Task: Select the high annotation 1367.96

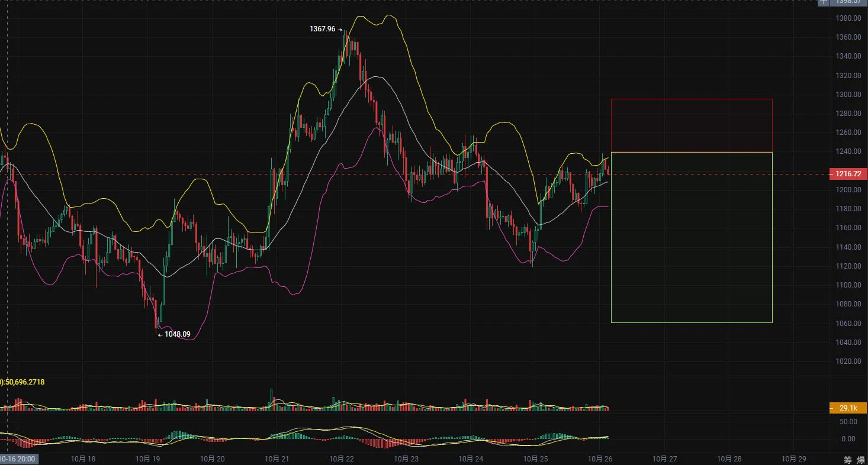Action: [x=323, y=29]
